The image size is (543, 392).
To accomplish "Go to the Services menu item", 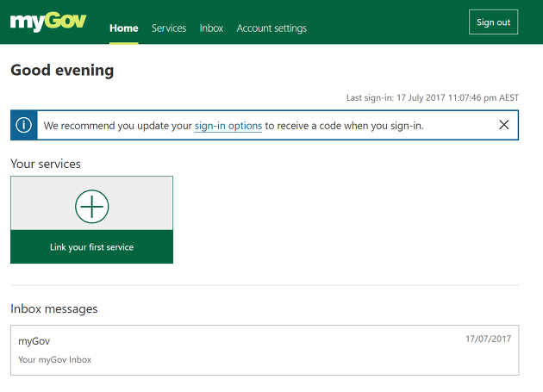I will pyautogui.click(x=169, y=28).
